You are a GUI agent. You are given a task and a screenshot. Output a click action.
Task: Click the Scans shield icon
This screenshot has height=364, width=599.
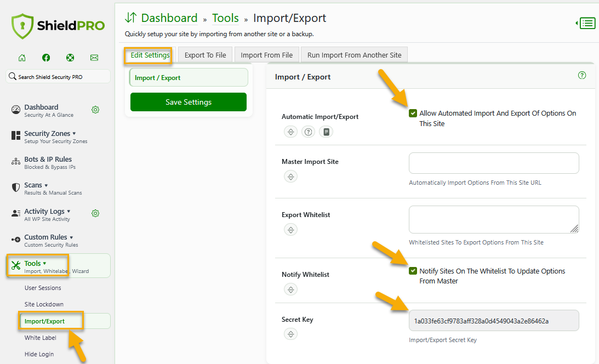(x=16, y=187)
